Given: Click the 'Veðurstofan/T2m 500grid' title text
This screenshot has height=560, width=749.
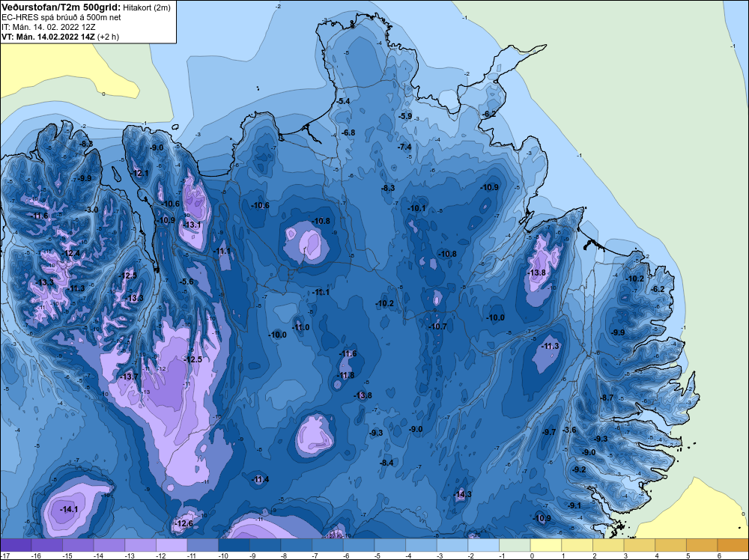Looking at the screenshot, I should pyautogui.click(x=61, y=7).
